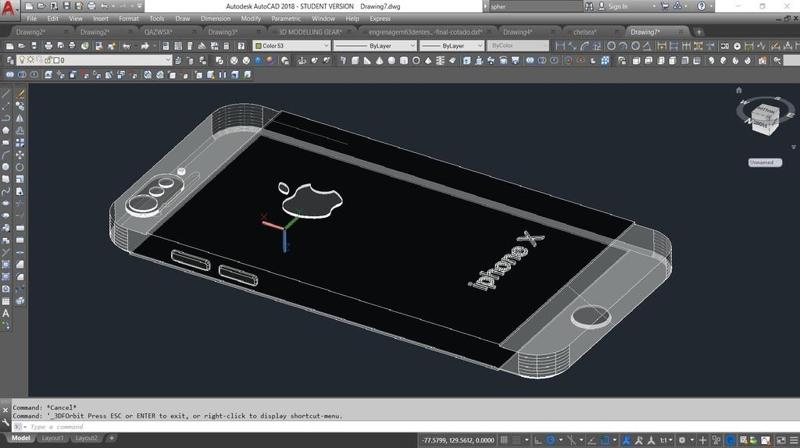
Task: Toggle the grid display in status bar
Action: (x=504, y=440)
